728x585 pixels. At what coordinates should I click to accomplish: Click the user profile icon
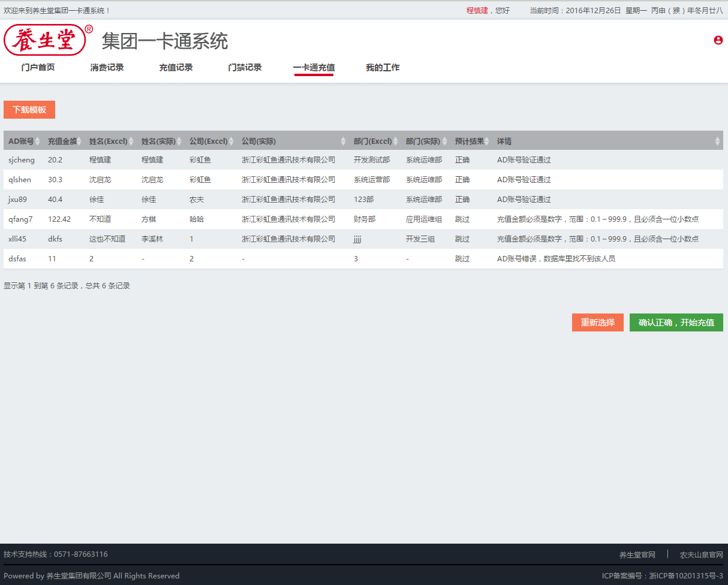pyautogui.click(x=718, y=40)
